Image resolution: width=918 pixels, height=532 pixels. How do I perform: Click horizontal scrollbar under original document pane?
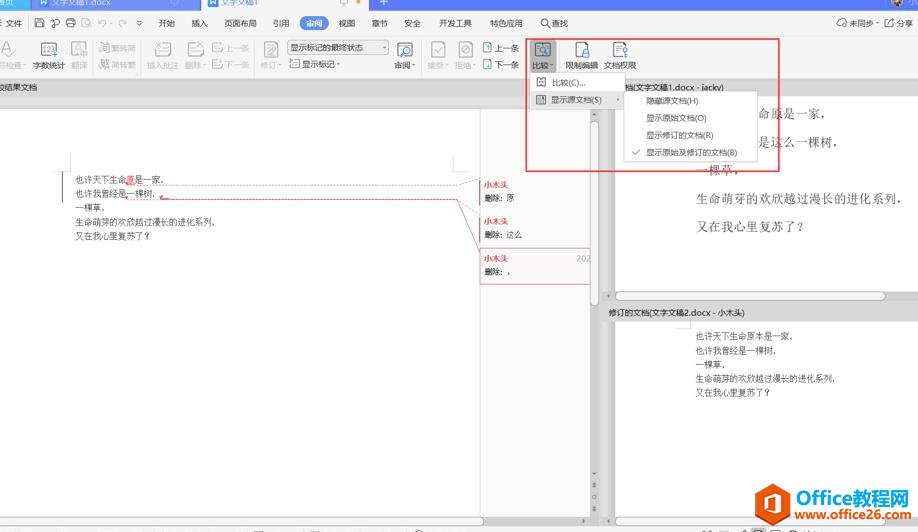point(751,296)
